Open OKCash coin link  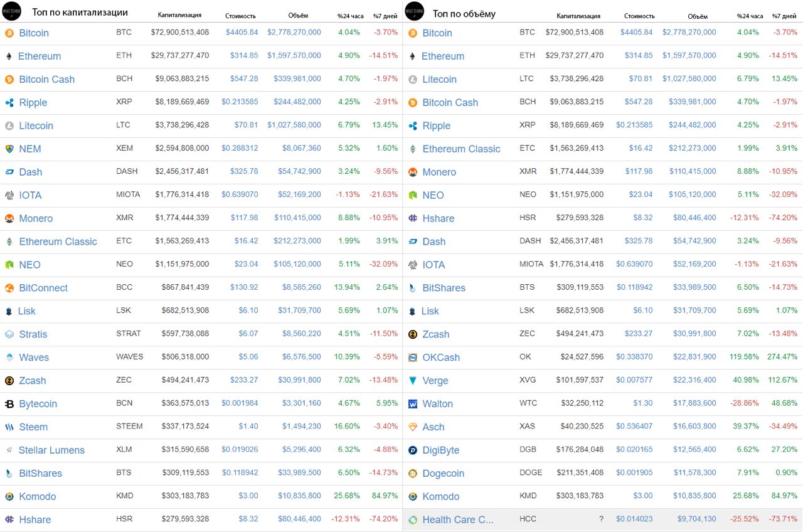(x=441, y=358)
